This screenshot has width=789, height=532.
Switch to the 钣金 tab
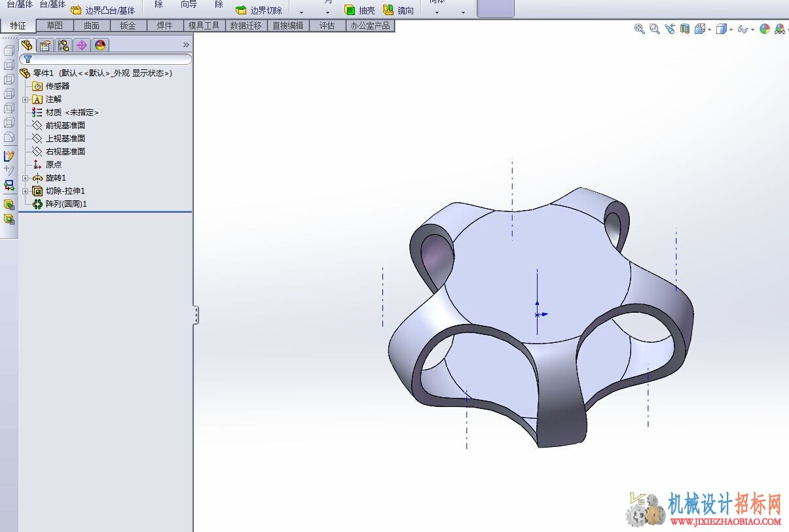point(128,26)
